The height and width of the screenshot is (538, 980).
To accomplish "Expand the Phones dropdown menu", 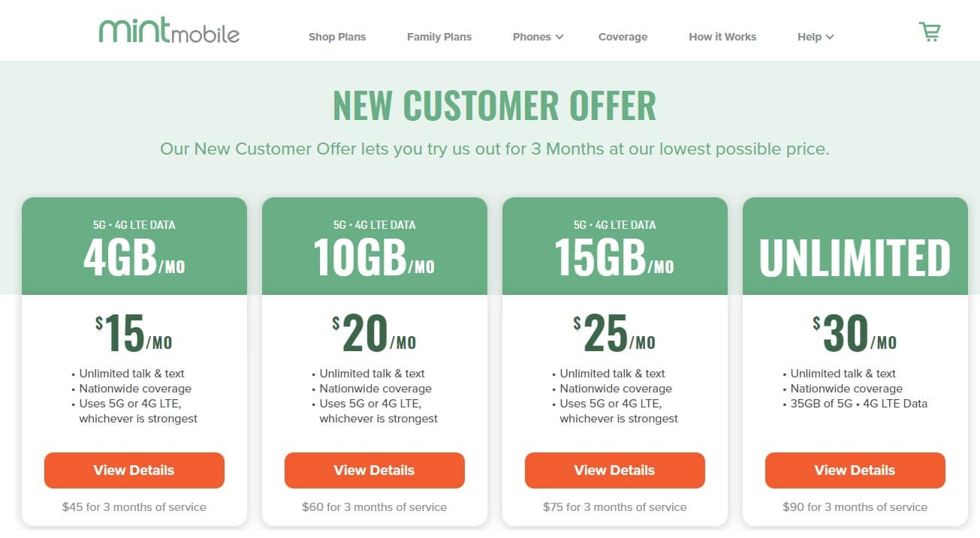I will (x=538, y=37).
